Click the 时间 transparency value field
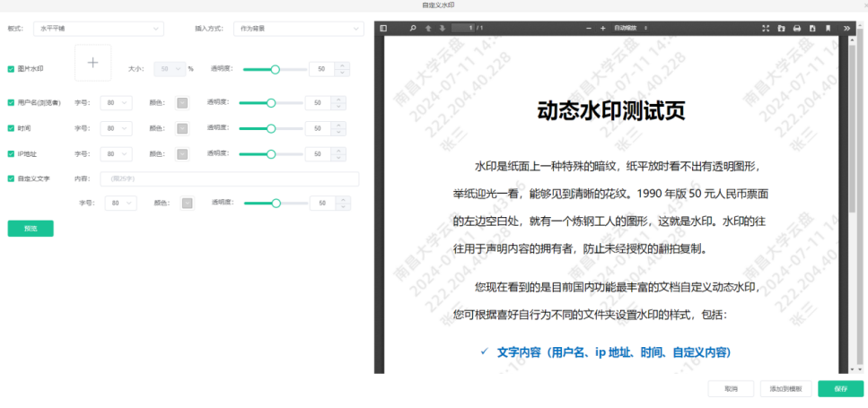 coord(319,128)
